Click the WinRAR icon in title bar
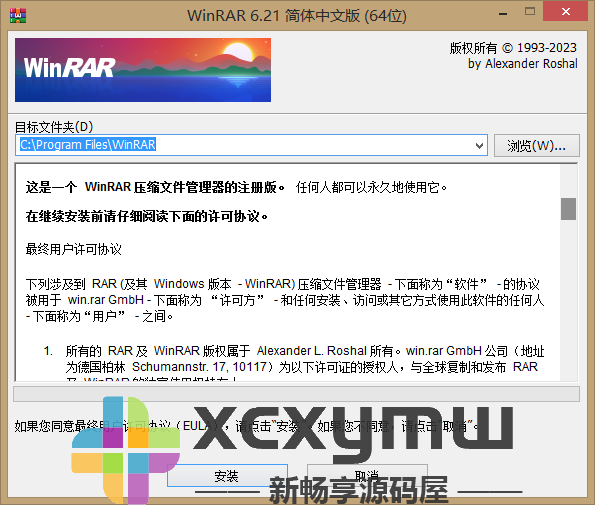Image resolution: width=595 pixels, height=505 pixels. point(18,15)
